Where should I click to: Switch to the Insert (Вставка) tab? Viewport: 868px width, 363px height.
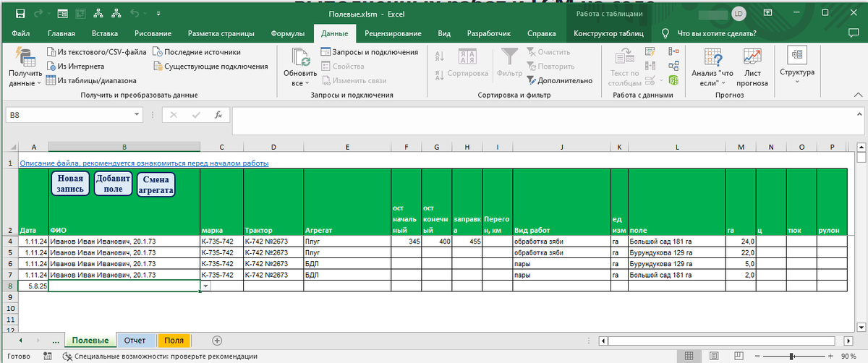pyautogui.click(x=105, y=33)
